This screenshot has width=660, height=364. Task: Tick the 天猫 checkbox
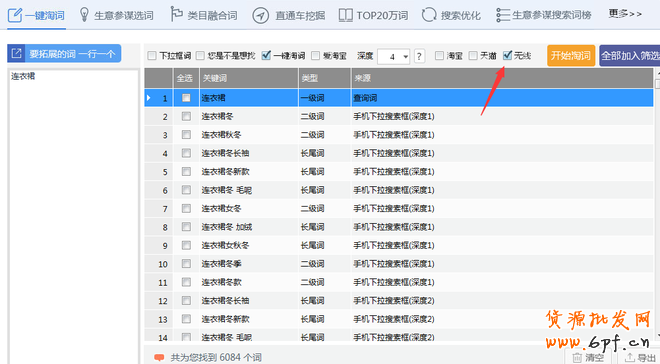click(x=473, y=56)
